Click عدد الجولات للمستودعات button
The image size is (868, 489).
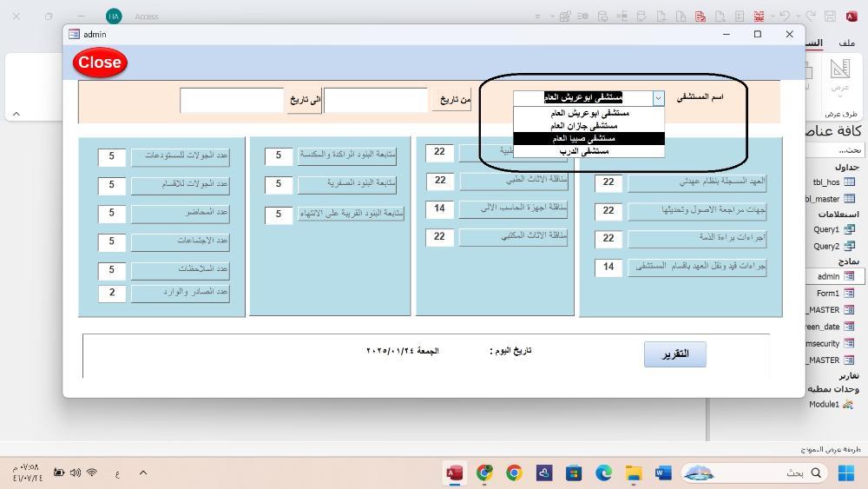(181, 155)
